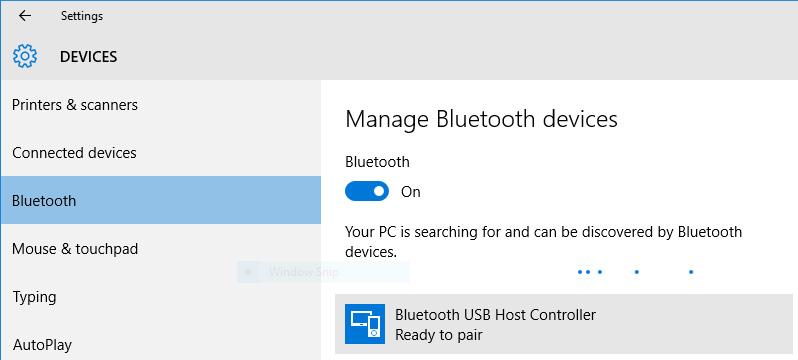Select Bluetooth USB Host Controller to pair
This screenshot has height=360, width=798.
pyautogui.click(x=564, y=324)
